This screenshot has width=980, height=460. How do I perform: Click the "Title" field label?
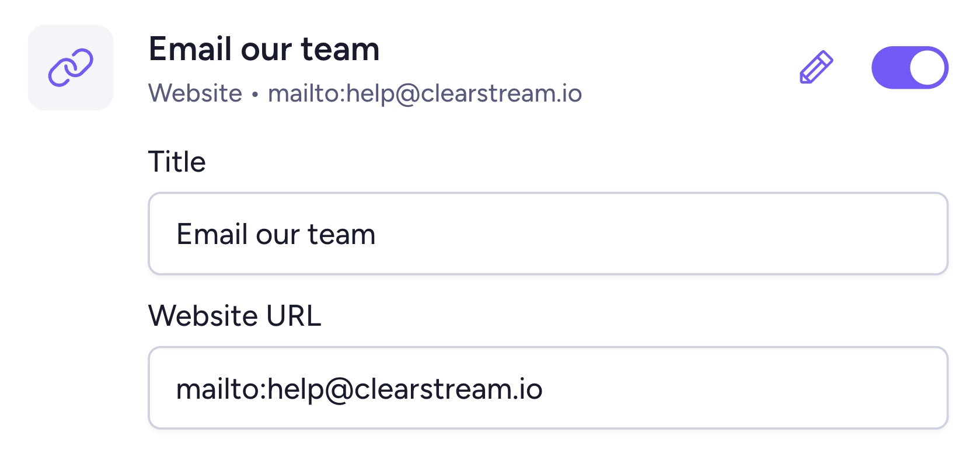(177, 162)
